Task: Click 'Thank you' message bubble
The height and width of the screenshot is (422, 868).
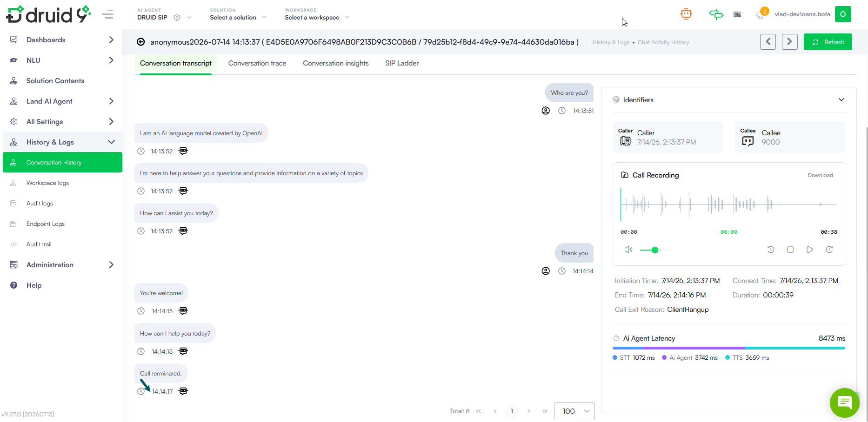Action: (x=574, y=253)
